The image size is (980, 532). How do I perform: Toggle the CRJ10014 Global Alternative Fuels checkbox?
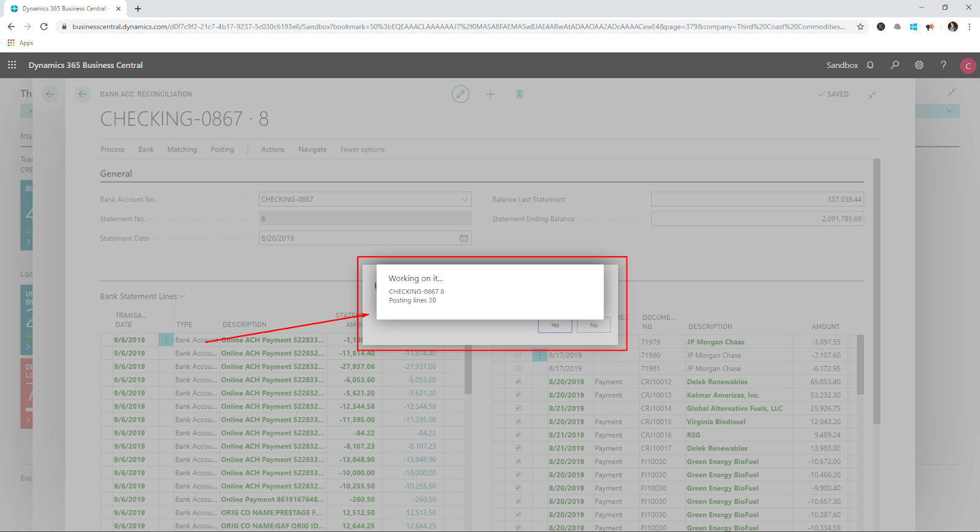pos(518,408)
